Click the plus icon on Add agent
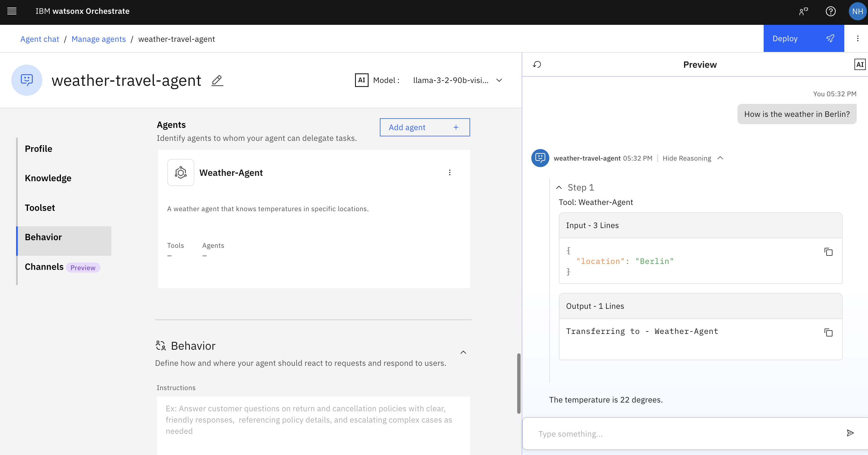Image resolution: width=868 pixels, height=455 pixels. click(x=456, y=127)
